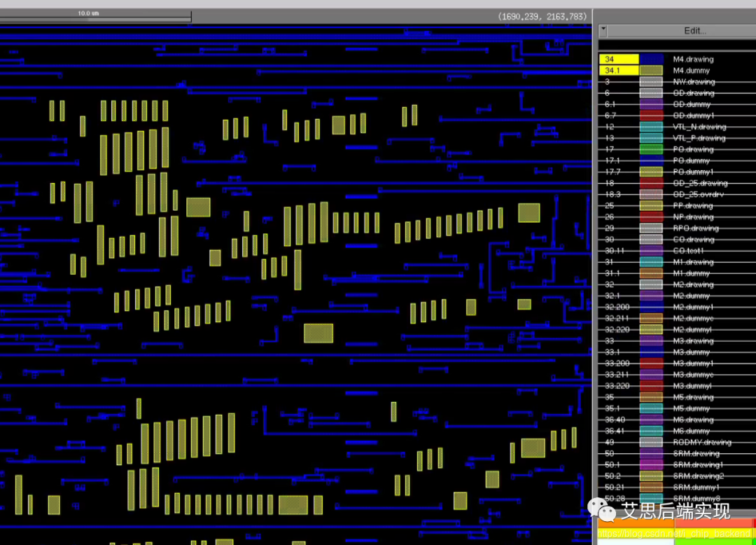Screen dimensions: 756x545
Task: Select the M3.drawing layer entry
Action: (x=693, y=341)
